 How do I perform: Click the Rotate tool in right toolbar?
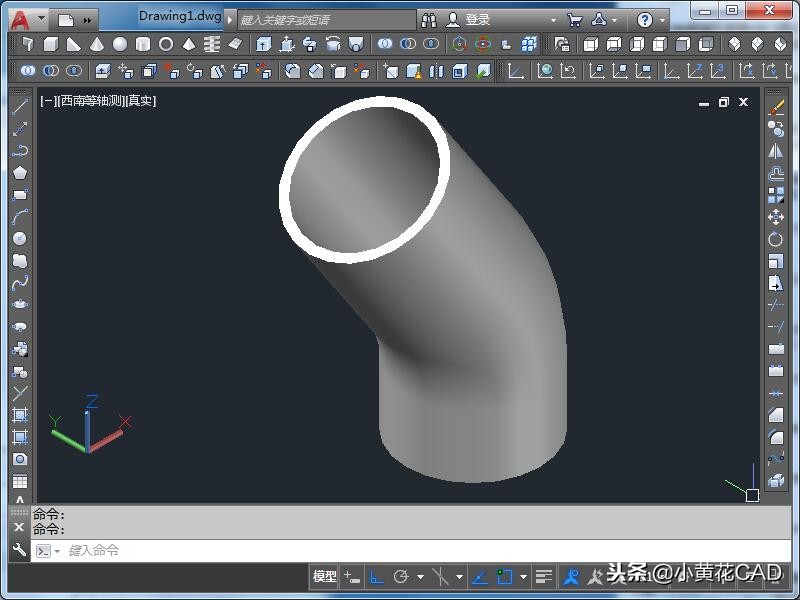[776, 239]
